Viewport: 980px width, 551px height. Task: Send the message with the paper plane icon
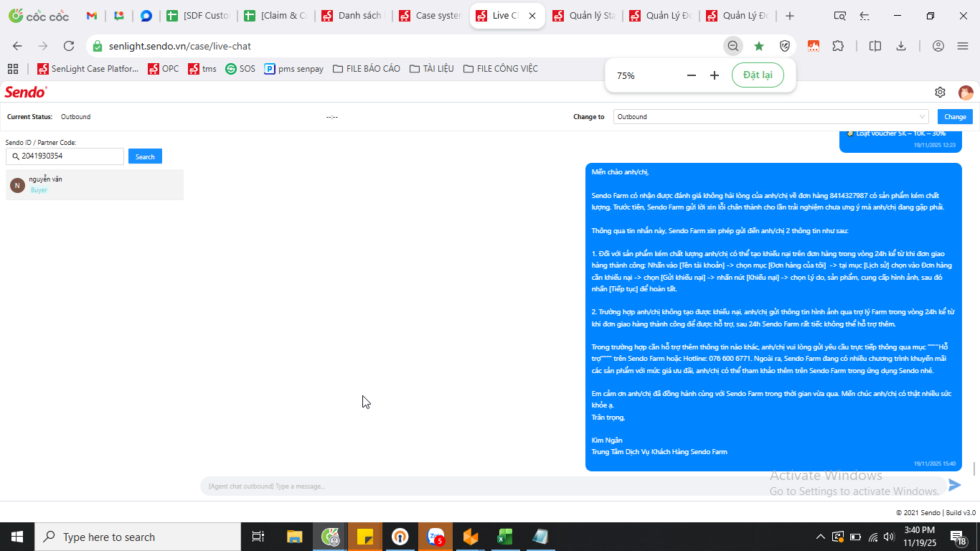tap(955, 485)
